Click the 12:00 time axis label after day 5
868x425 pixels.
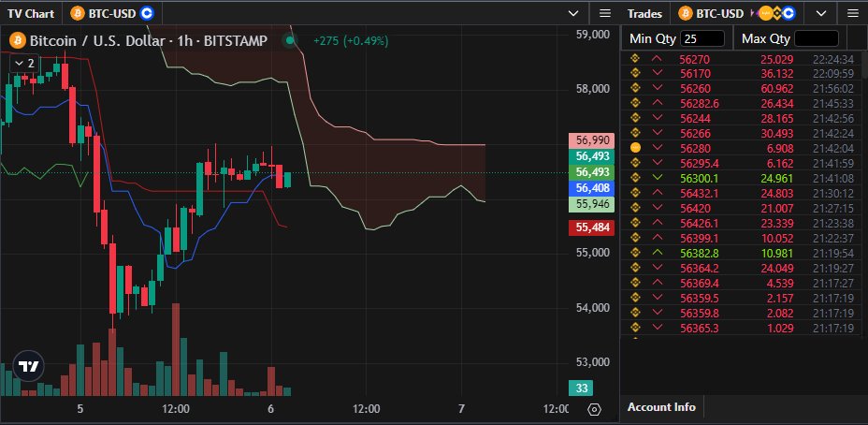176,409
